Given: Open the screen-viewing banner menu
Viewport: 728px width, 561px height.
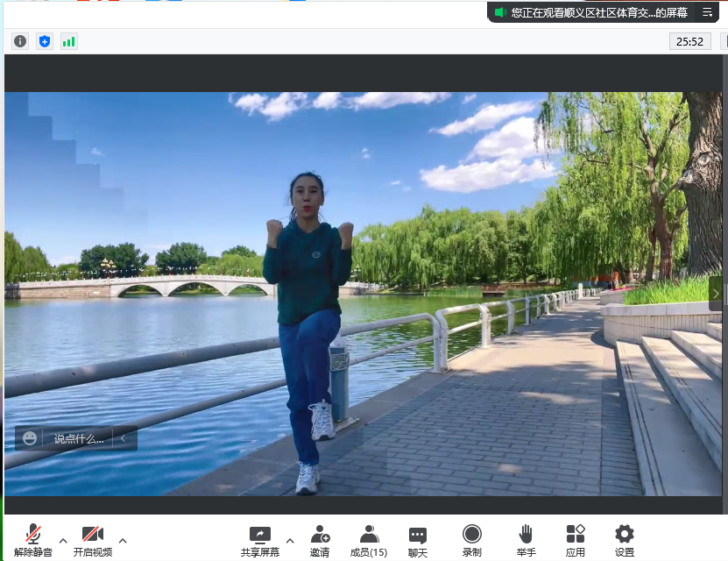Looking at the screenshot, I should click(706, 12).
